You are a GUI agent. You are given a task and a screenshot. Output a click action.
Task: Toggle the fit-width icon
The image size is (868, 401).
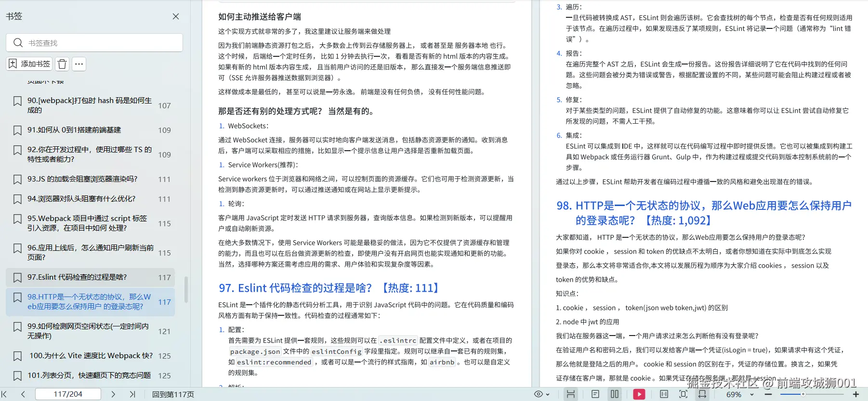click(x=702, y=394)
